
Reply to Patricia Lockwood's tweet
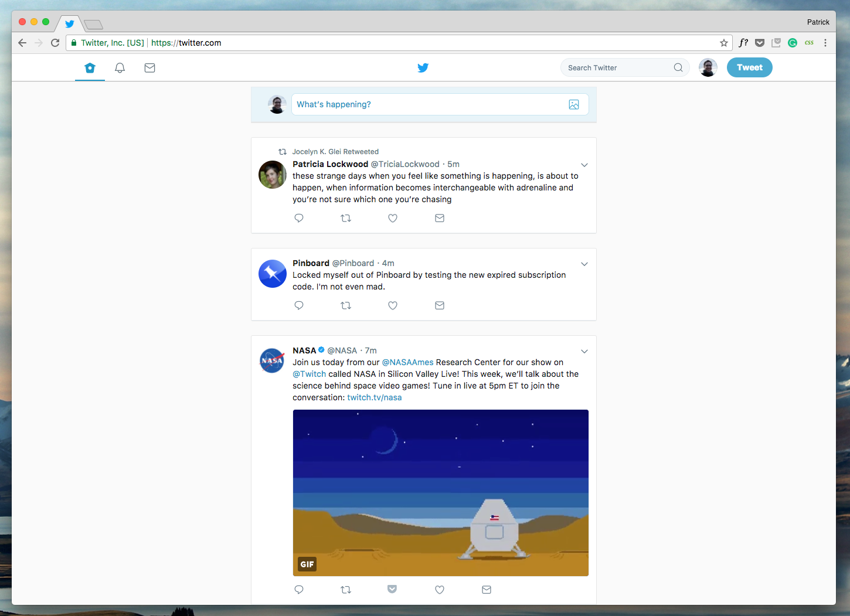[x=299, y=217]
